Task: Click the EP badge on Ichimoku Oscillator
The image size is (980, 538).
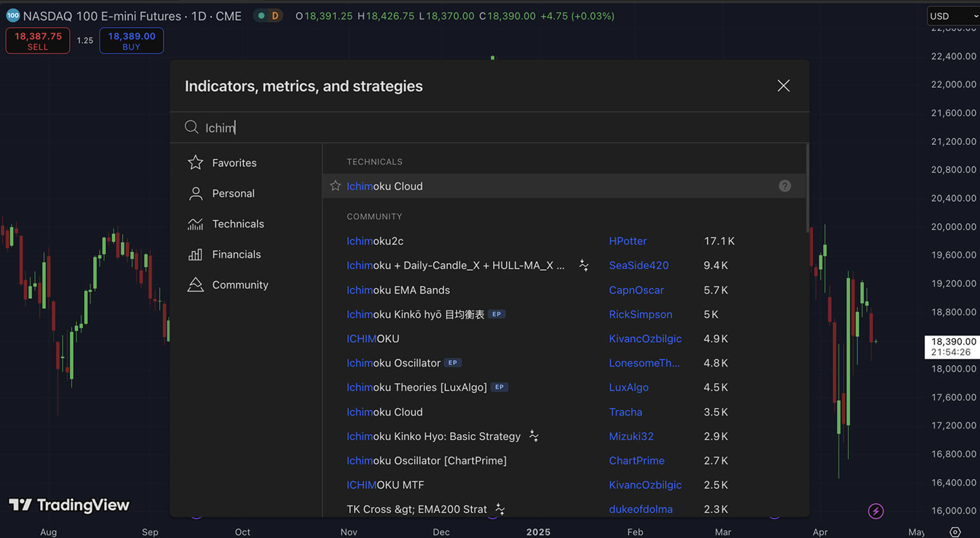Action: 453,363
